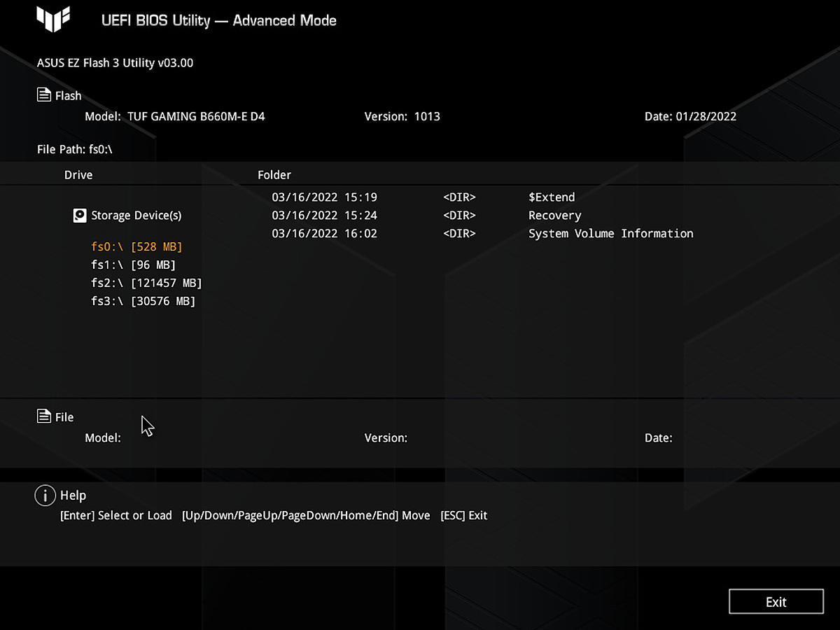
Task: Open the $Extend folder
Action: tap(552, 197)
